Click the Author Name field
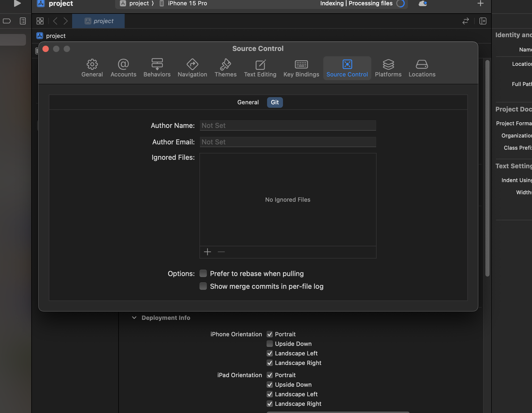This screenshot has height=413, width=532. [288, 126]
